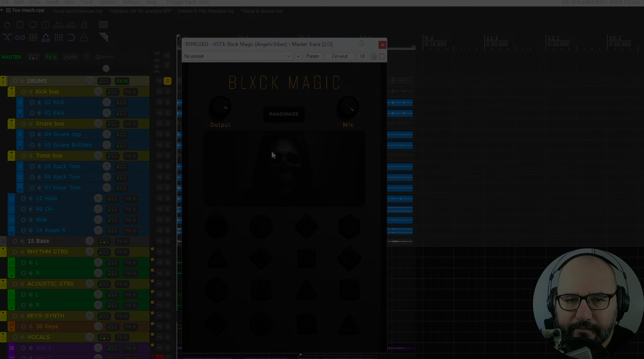
Task: Open the Options menu
Action: coord(108,2)
